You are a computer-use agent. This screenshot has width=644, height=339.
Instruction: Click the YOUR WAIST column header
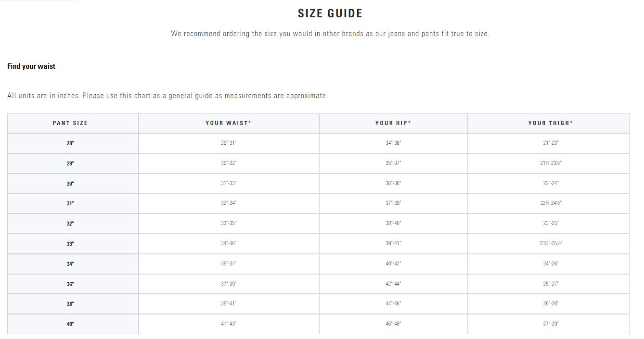click(229, 123)
